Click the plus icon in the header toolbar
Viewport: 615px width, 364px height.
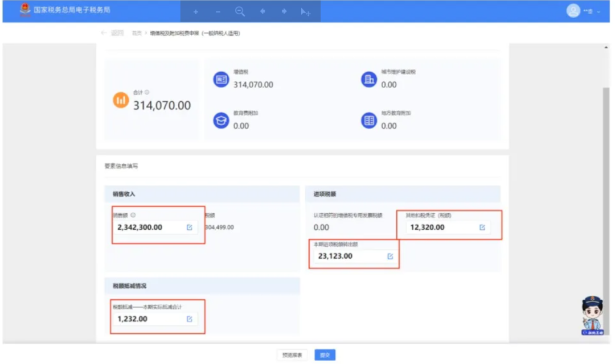195,12
